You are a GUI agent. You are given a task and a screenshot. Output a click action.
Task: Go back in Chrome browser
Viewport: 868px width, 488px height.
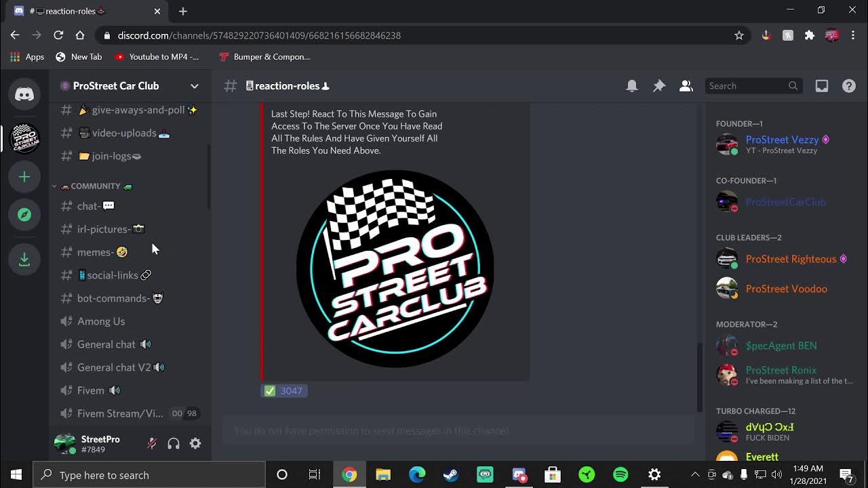pyautogui.click(x=15, y=35)
